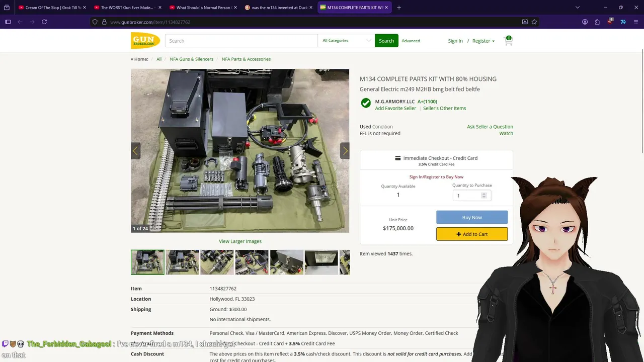Click the $175,000.00 unit price
The image size is (644, 362).
pos(398,228)
